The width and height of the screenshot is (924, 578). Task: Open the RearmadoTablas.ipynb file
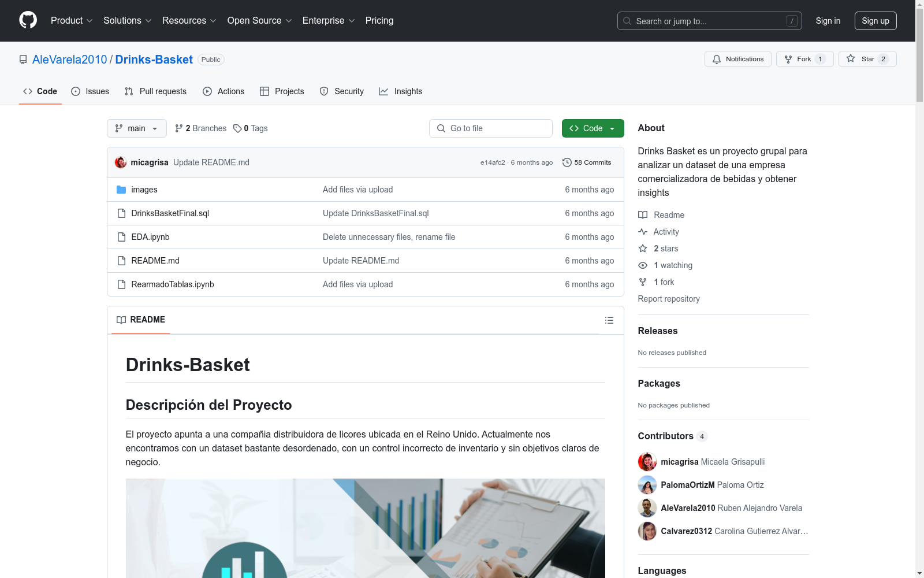point(173,284)
